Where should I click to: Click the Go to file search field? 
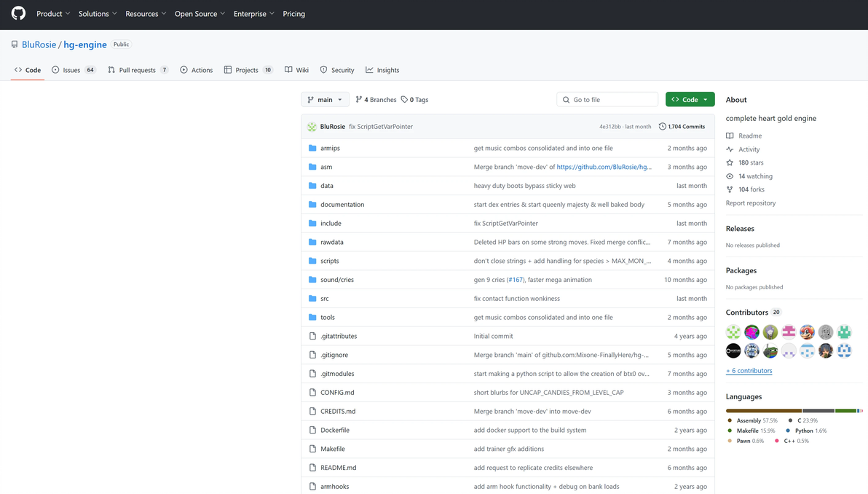[x=607, y=100]
